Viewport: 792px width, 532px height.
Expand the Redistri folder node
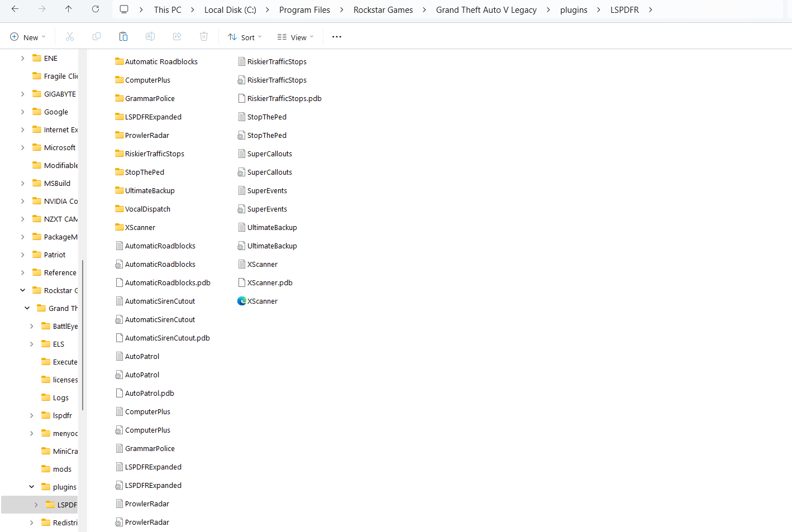click(31, 523)
